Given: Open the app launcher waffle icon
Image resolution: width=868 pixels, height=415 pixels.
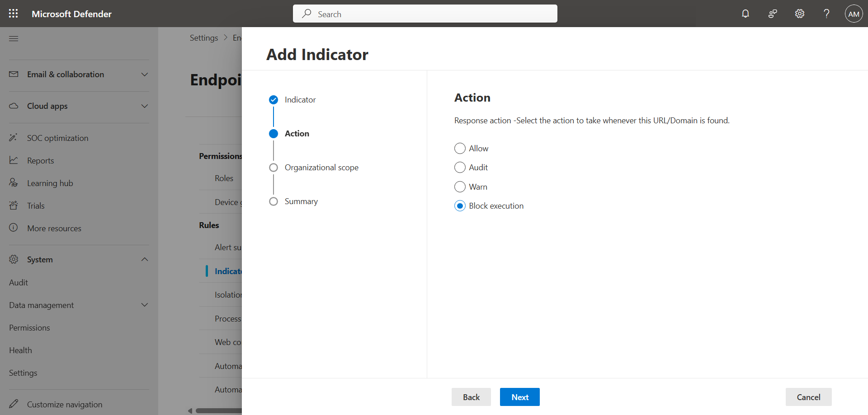Looking at the screenshot, I should (x=14, y=14).
